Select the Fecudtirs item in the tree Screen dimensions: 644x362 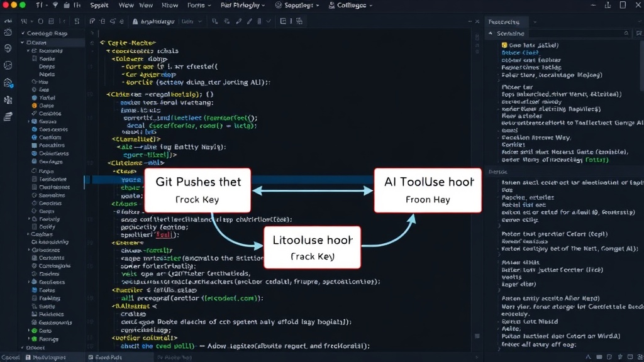pyautogui.click(x=52, y=145)
